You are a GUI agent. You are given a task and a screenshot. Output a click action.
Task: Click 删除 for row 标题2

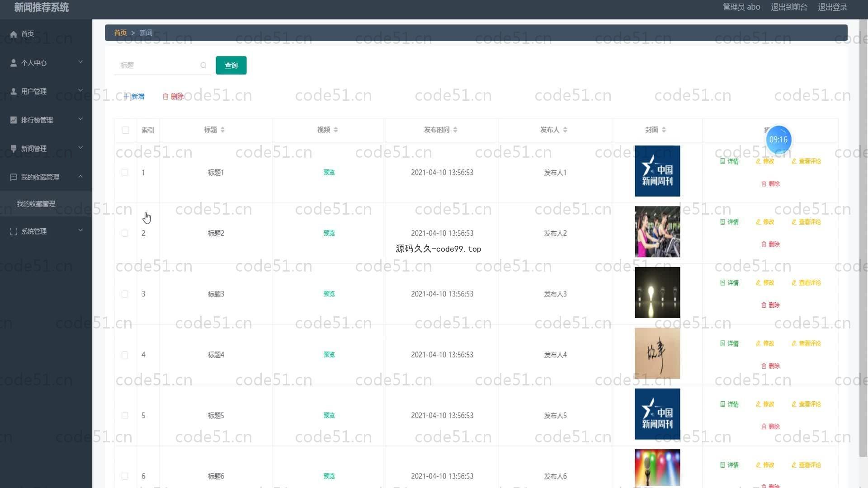click(770, 244)
